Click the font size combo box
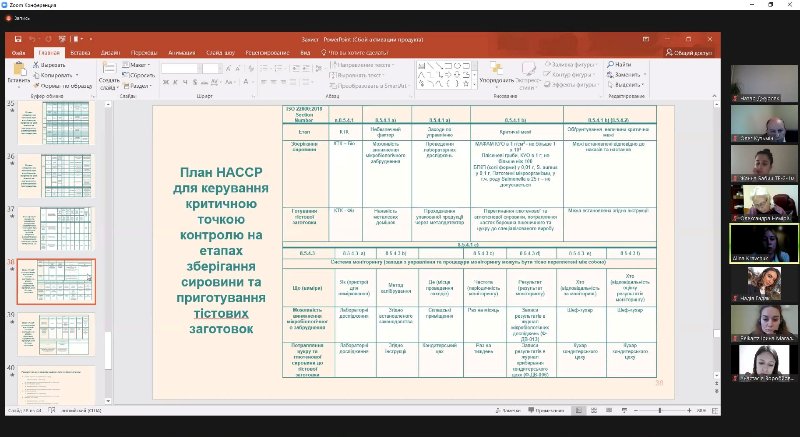This screenshot has width=800, height=437. coord(210,68)
